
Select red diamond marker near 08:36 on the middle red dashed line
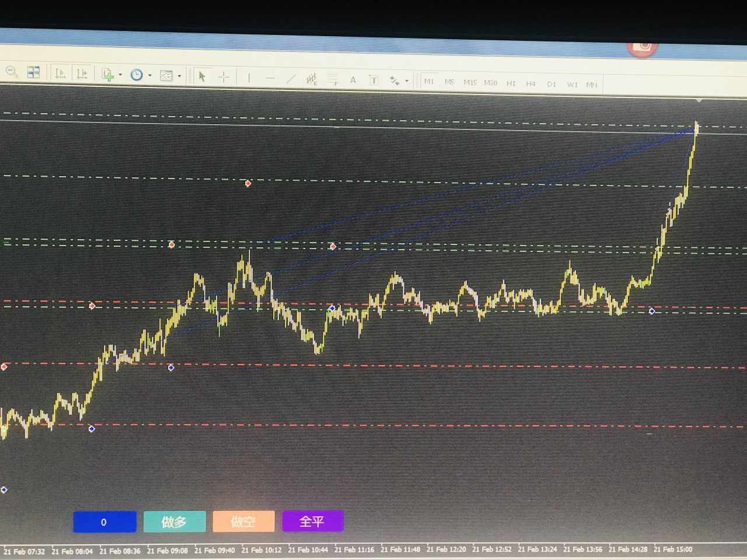pos(92,306)
